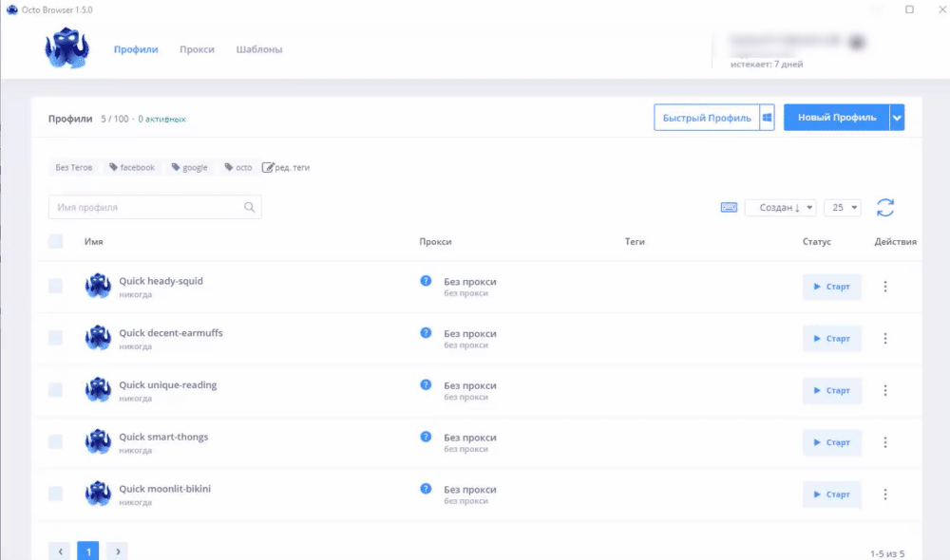Expand the 25 per page dropdown

coord(842,208)
